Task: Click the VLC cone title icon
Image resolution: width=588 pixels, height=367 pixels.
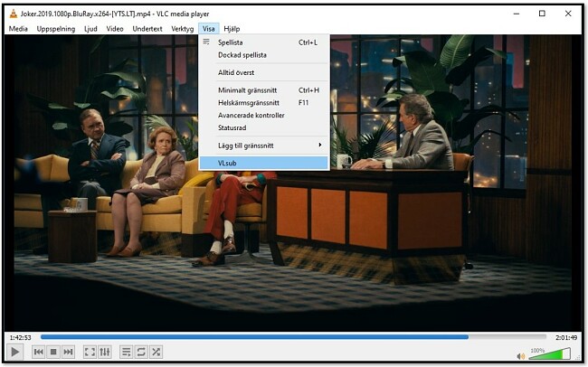Action: pos(14,14)
